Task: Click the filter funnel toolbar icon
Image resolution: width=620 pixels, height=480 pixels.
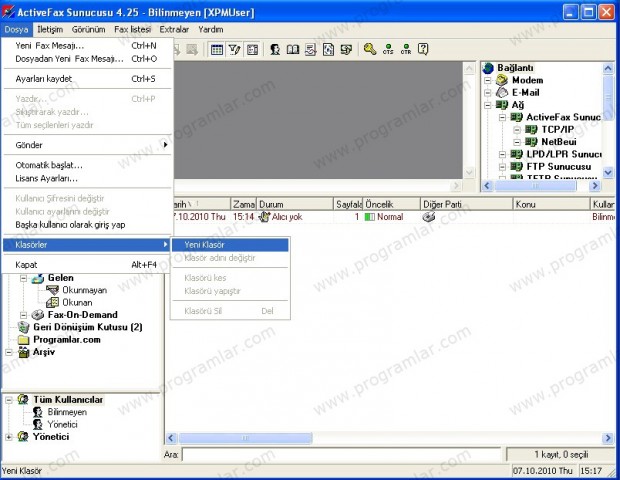Action: [x=234, y=50]
